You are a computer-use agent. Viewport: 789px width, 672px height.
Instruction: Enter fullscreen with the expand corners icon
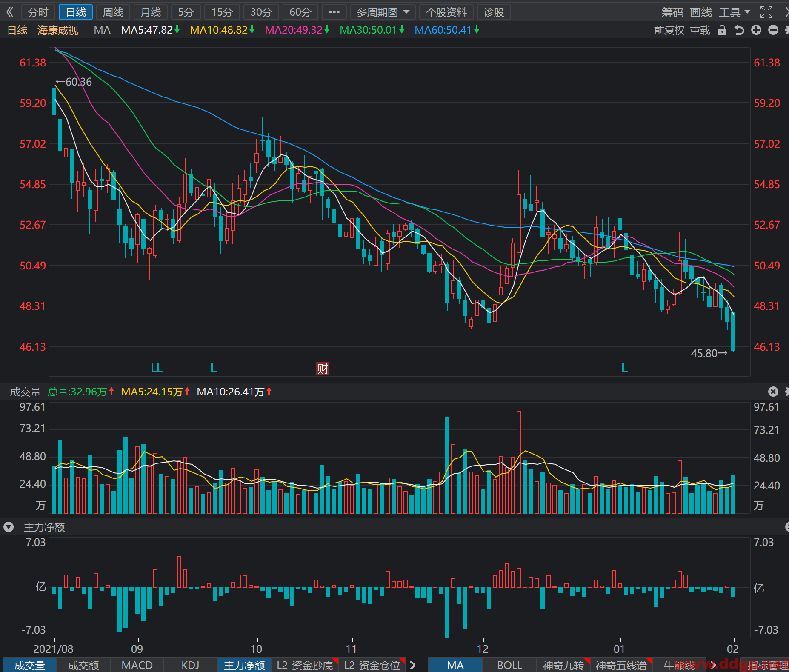766,12
